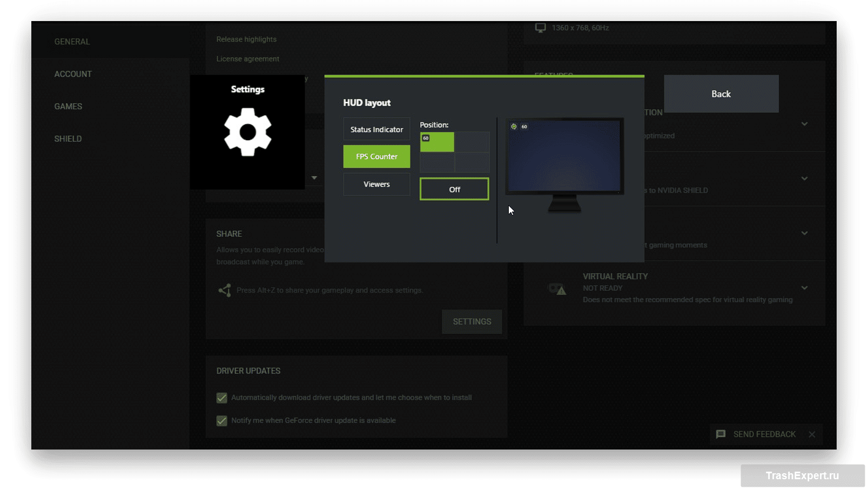Image resolution: width=868 pixels, height=490 pixels.
Task: Toggle automatic driver update download checkbox
Action: coord(222,398)
